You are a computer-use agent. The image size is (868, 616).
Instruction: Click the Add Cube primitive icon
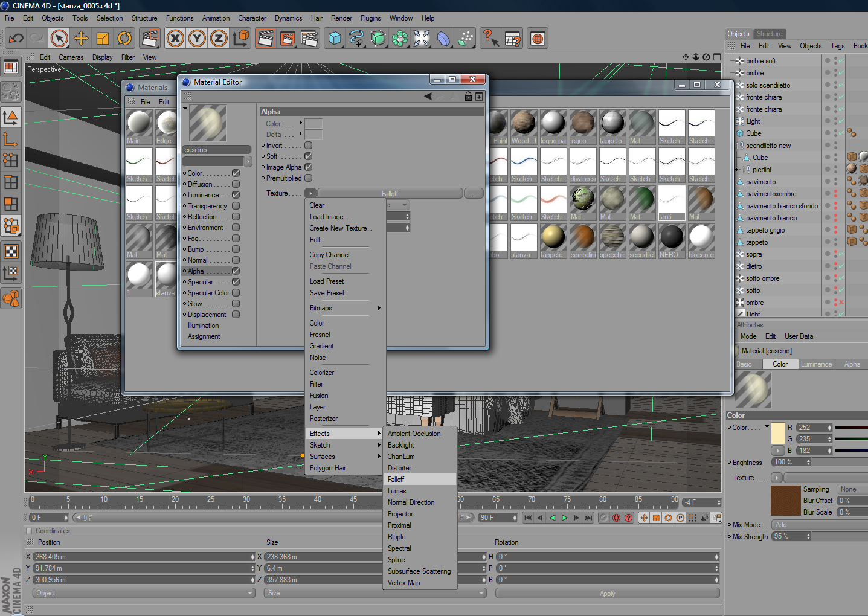click(x=335, y=39)
